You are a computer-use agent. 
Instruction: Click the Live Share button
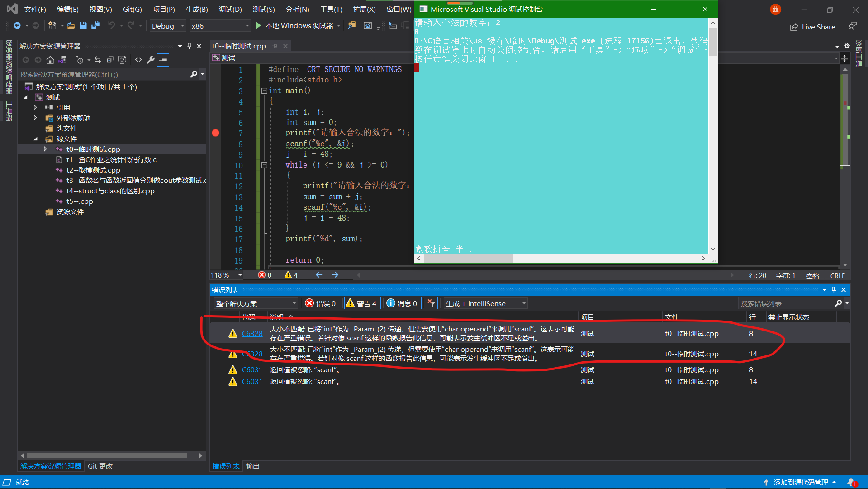tap(812, 27)
